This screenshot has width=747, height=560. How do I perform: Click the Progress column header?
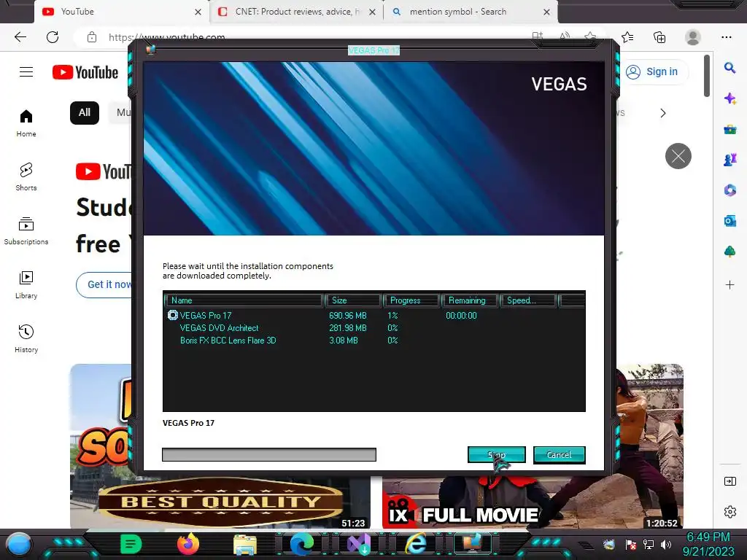(411, 300)
